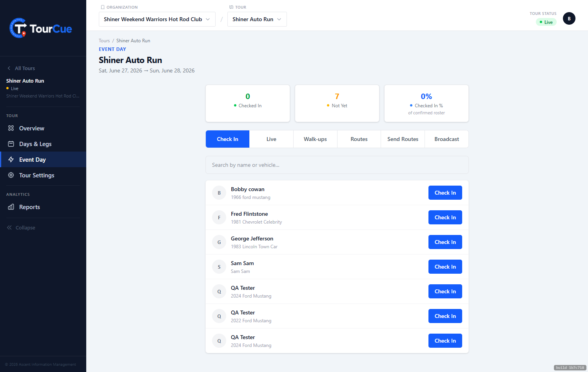Screen dimensions: 588x372
Task: Click the TourCue logo icon
Action: click(18, 28)
